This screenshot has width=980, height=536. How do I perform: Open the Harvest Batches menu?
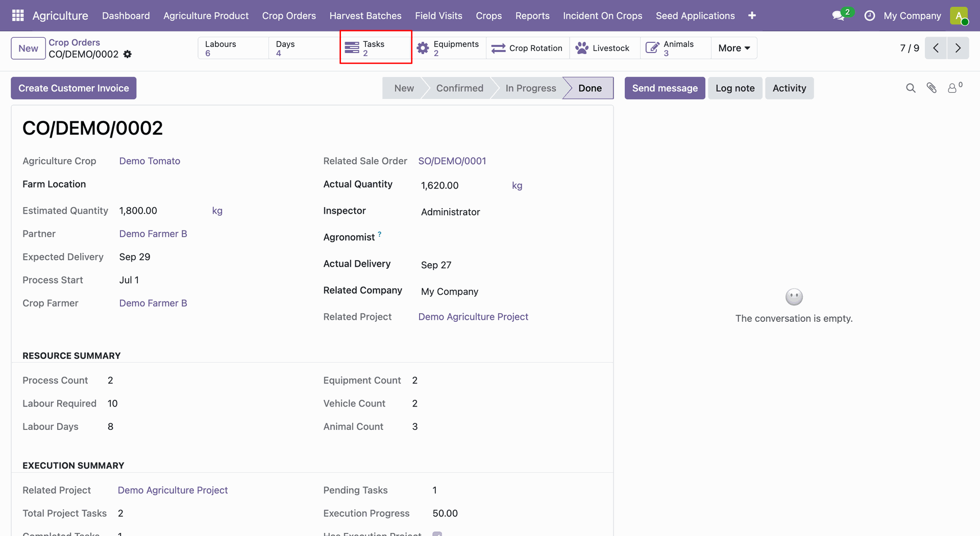(x=365, y=16)
